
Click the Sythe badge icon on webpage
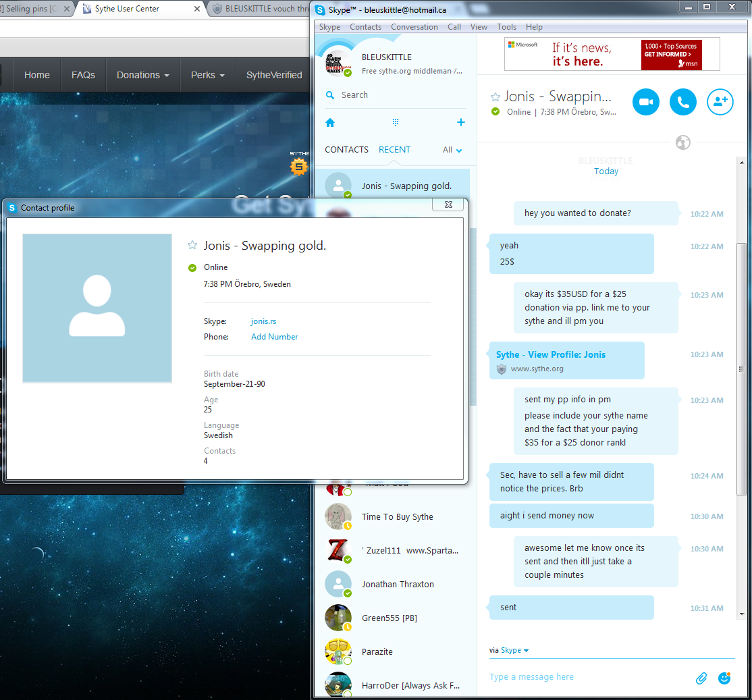299,166
